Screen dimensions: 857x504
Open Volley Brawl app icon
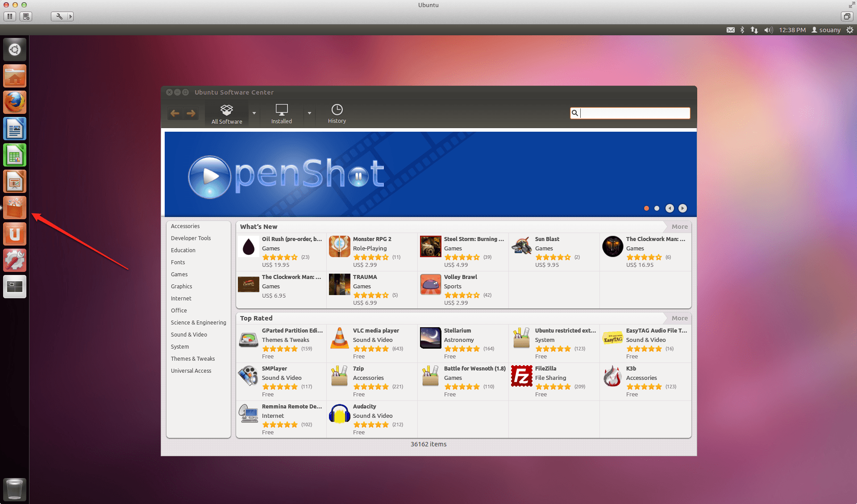click(x=431, y=284)
